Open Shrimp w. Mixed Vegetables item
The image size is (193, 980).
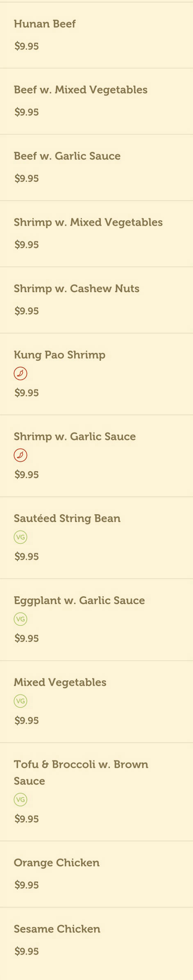pyautogui.click(x=96, y=234)
